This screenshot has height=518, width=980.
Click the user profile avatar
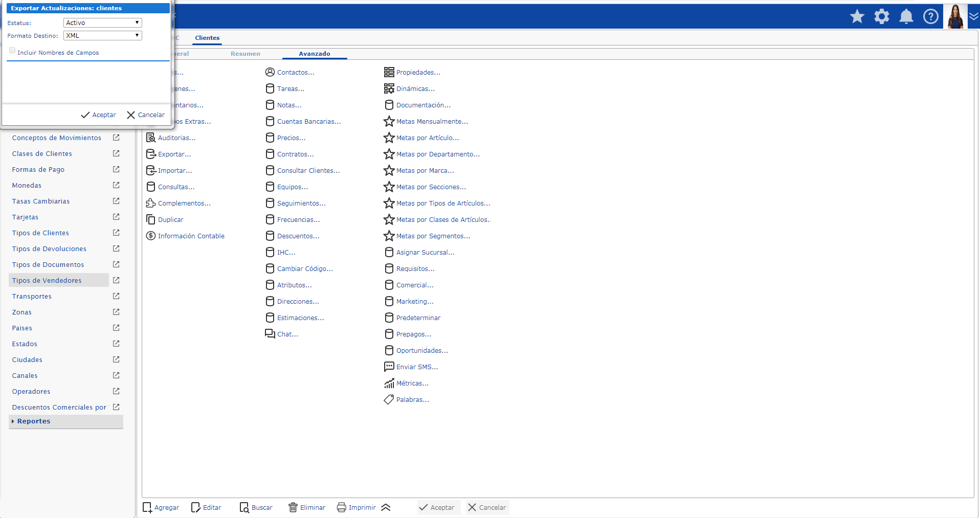(955, 16)
